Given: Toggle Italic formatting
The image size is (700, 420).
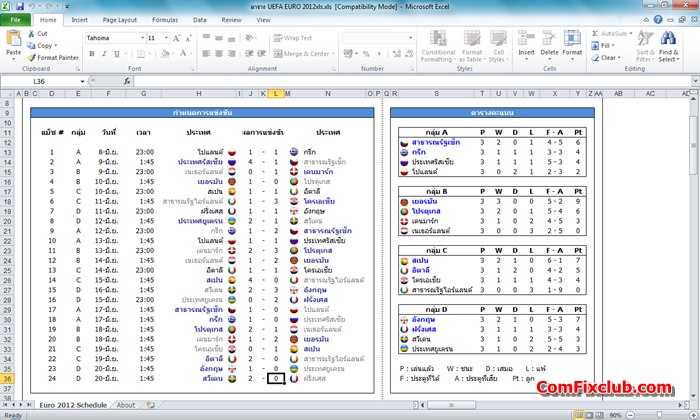Looking at the screenshot, I should coord(104,54).
